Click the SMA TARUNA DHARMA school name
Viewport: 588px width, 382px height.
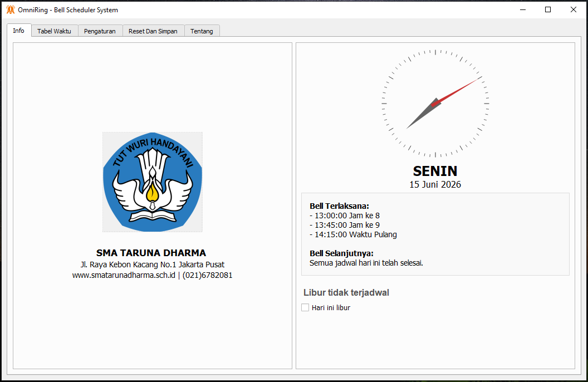coord(151,253)
